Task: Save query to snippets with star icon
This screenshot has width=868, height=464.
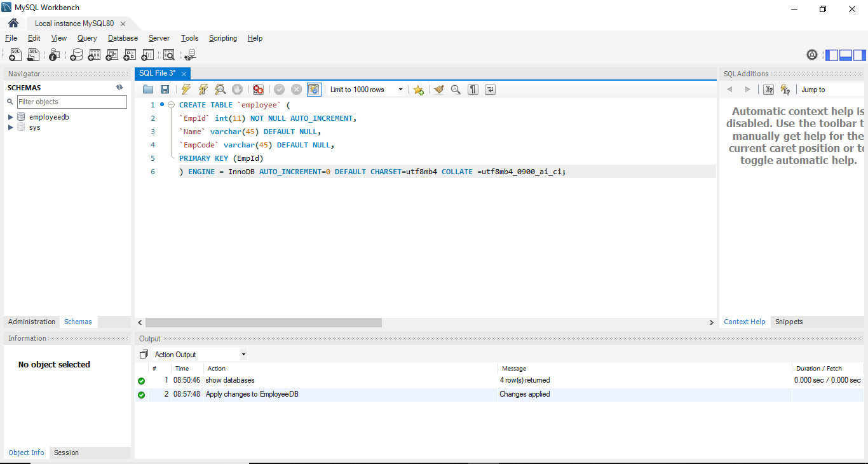Action: pos(418,90)
